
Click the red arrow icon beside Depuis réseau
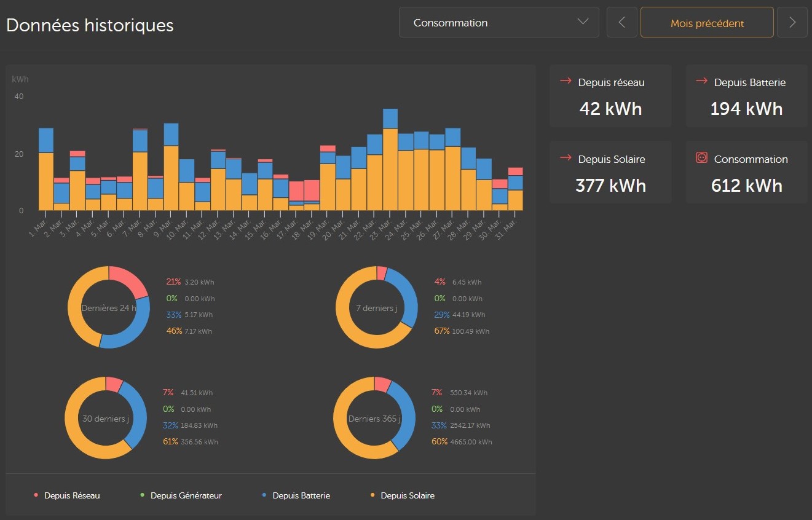click(566, 81)
